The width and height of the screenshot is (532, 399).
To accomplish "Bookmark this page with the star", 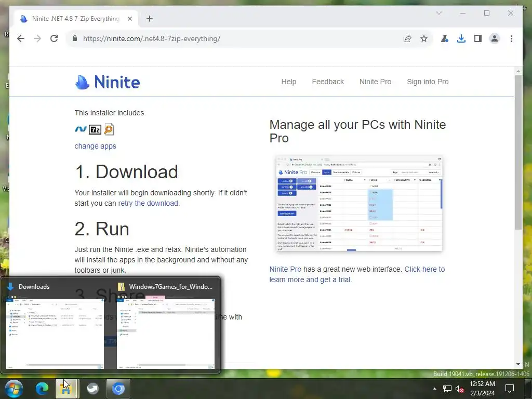I will (x=424, y=38).
